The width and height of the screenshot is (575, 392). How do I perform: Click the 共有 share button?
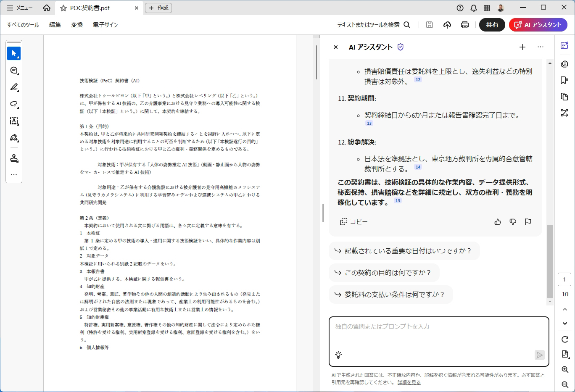coord(492,25)
